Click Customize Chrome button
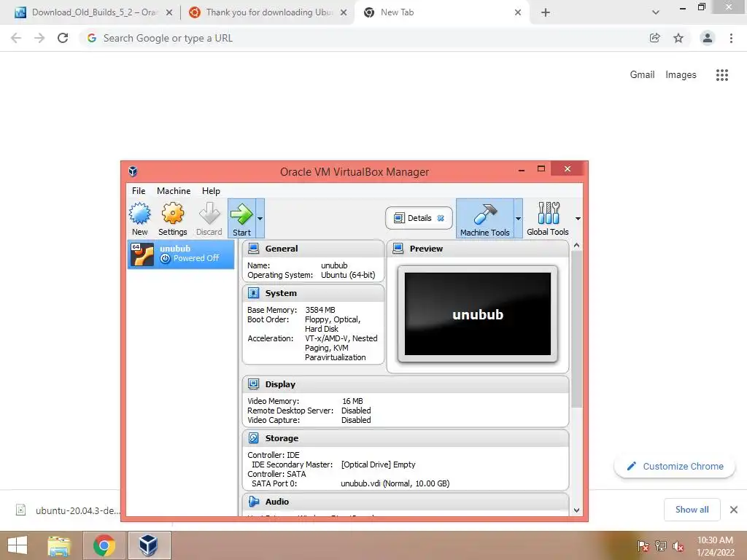 coord(675,467)
